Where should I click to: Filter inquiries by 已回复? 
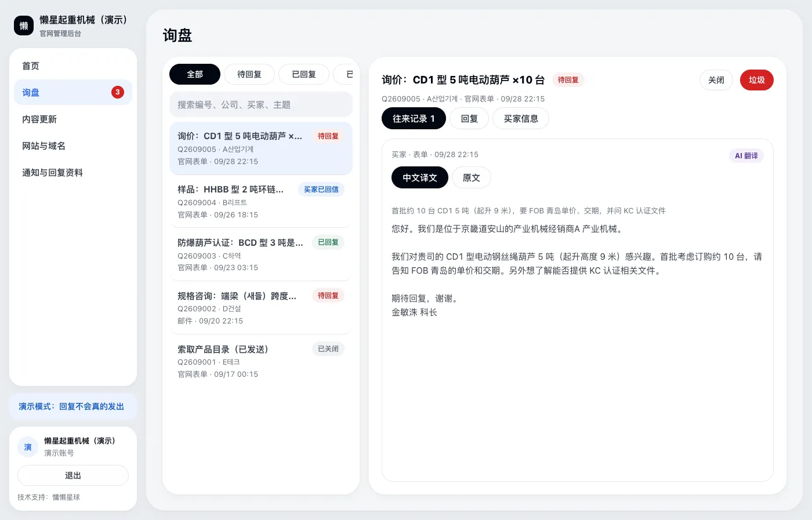(x=304, y=74)
